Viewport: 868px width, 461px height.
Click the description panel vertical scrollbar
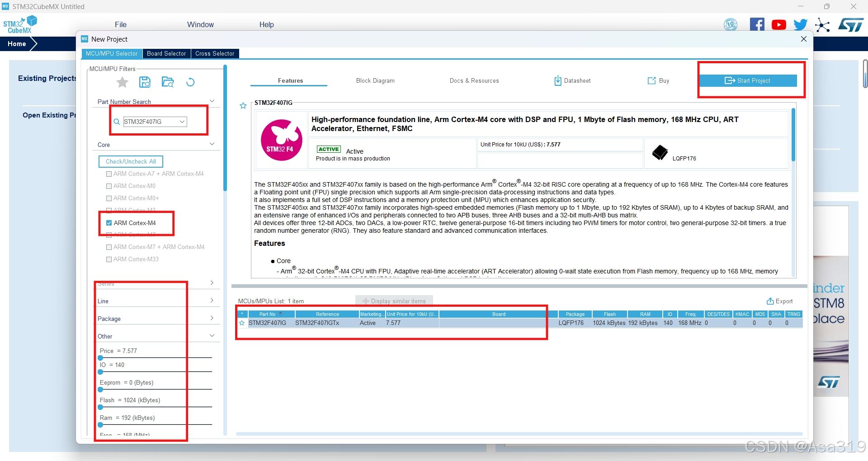click(793, 135)
